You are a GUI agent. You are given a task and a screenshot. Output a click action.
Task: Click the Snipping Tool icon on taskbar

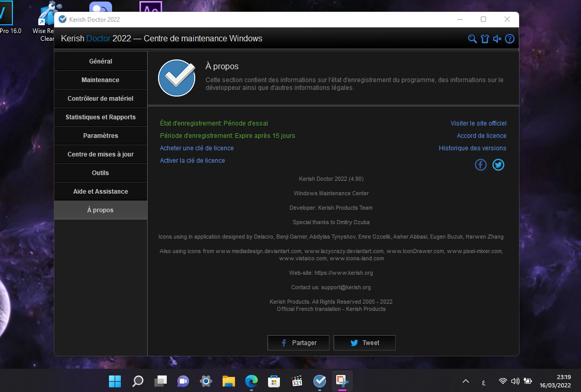coord(342,381)
